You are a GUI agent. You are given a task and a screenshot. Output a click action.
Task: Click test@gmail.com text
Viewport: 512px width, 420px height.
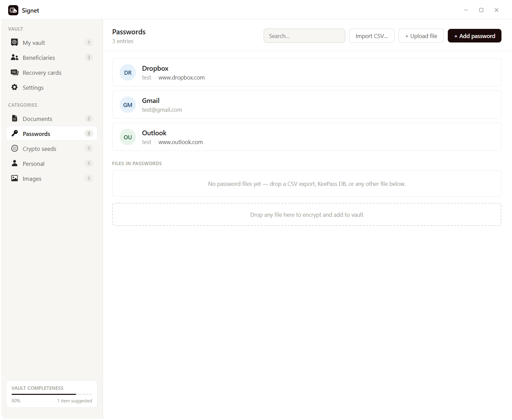click(162, 110)
